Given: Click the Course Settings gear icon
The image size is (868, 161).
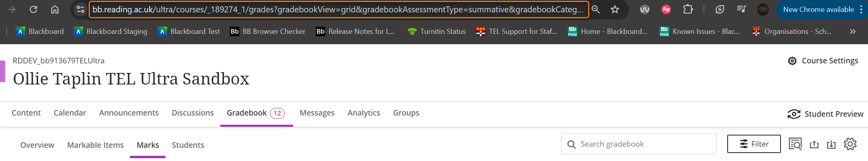Looking at the screenshot, I should tap(792, 61).
